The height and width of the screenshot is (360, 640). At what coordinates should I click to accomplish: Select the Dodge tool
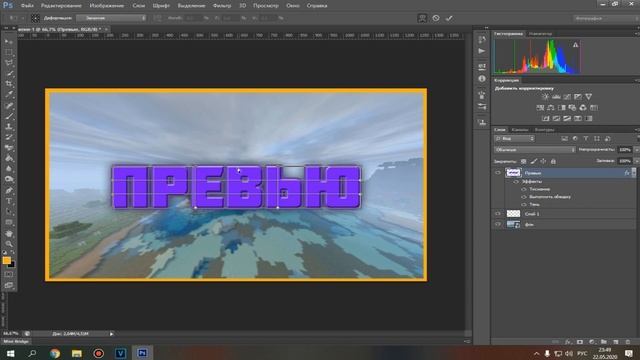click(9, 180)
